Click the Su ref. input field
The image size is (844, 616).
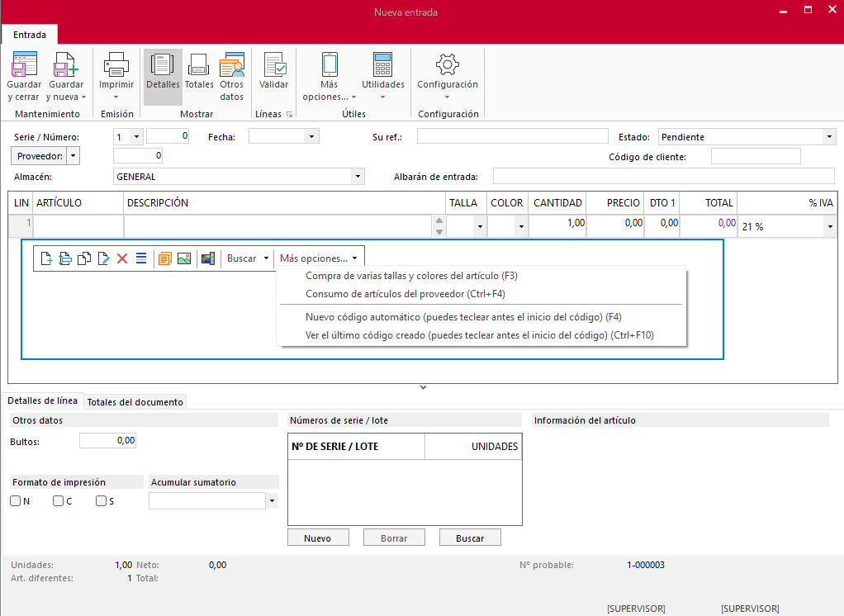pos(512,136)
